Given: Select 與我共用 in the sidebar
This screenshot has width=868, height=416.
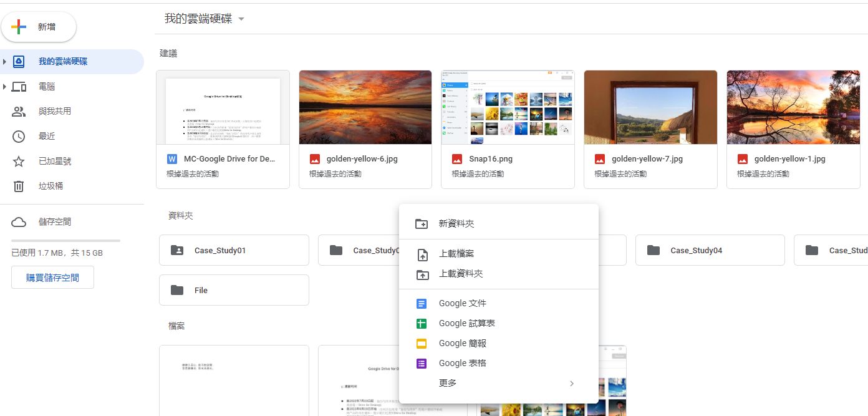Looking at the screenshot, I should (x=55, y=112).
